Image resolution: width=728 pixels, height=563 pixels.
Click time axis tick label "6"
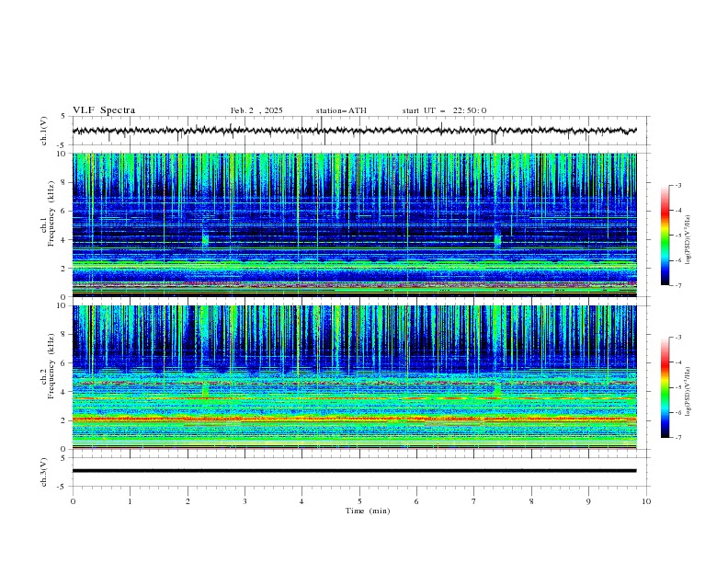tap(416, 501)
